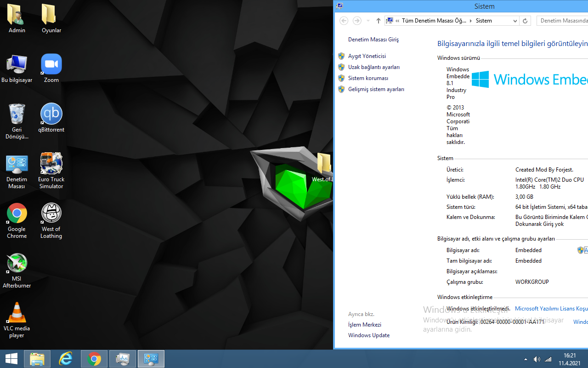Screen dimensions: 588x368
Task: Go up one level arrow
Action: click(x=378, y=21)
